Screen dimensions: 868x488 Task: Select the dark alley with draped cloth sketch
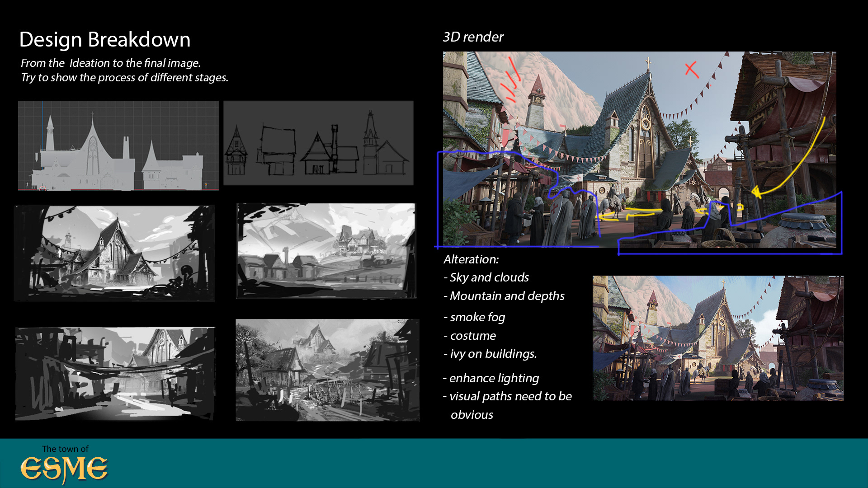click(115, 374)
